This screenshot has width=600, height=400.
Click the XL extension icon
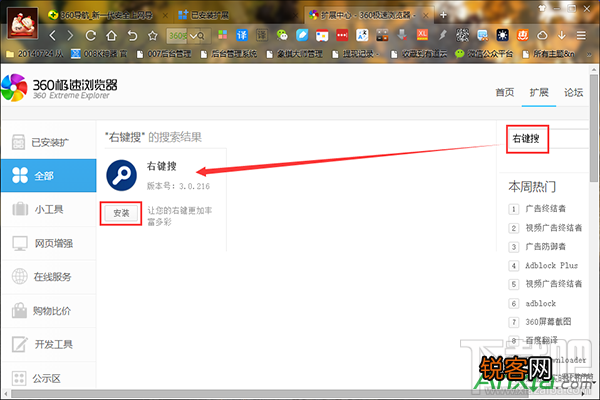(422, 35)
